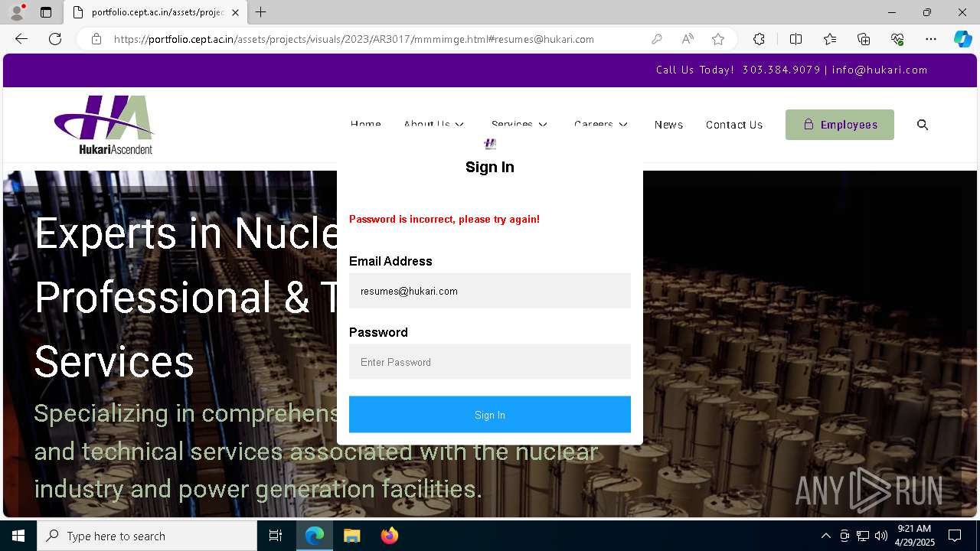Viewport: 980px width, 551px height.
Task: Open the taskbar clock and date
Action: pyautogui.click(x=915, y=536)
